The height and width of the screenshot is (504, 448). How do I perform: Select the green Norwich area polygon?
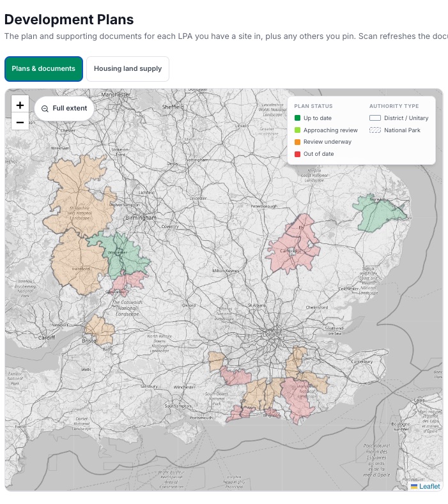coord(375,214)
